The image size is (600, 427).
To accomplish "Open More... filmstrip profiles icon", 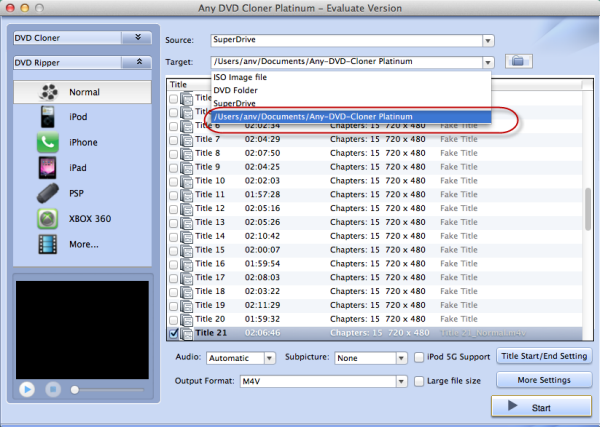I will click(x=48, y=244).
